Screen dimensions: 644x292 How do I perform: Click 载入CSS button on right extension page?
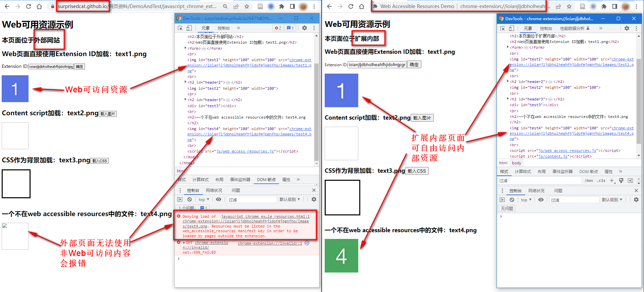coord(417,171)
